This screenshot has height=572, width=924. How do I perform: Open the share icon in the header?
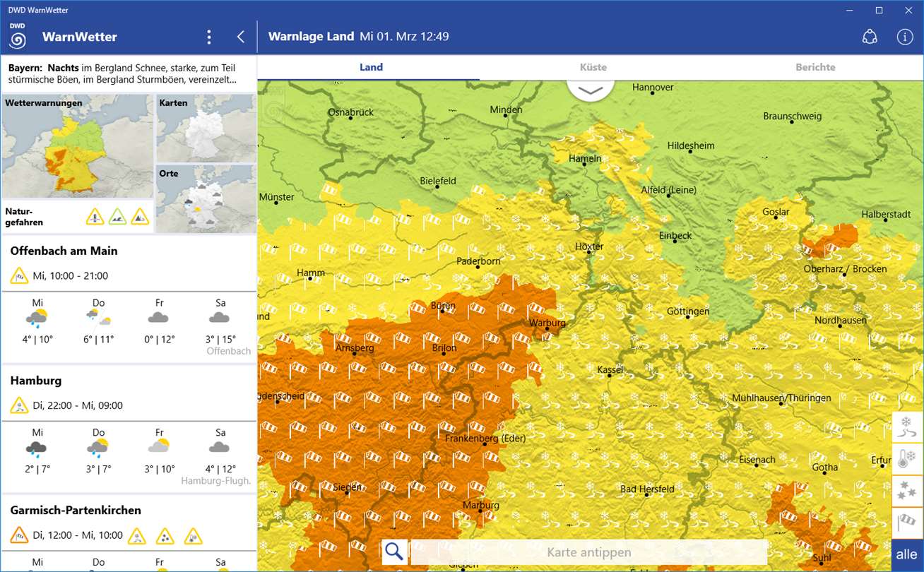coord(870,37)
